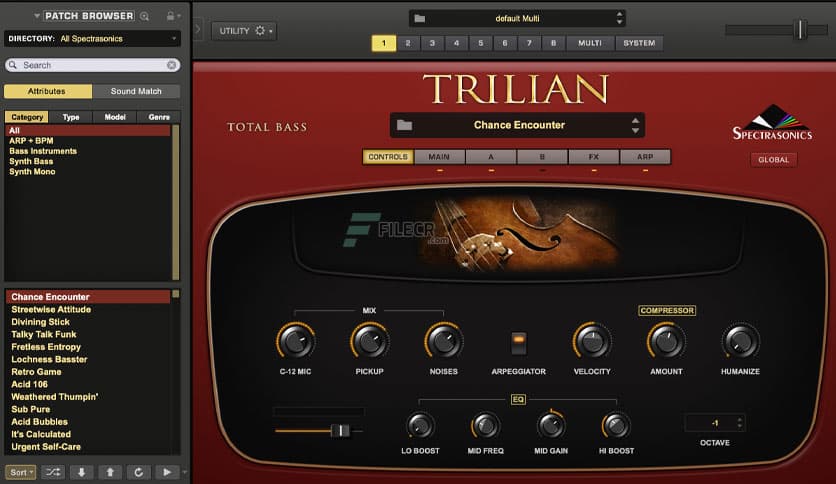Switch to the CONTROLS tab
The width and height of the screenshot is (836, 484).
tap(388, 157)
